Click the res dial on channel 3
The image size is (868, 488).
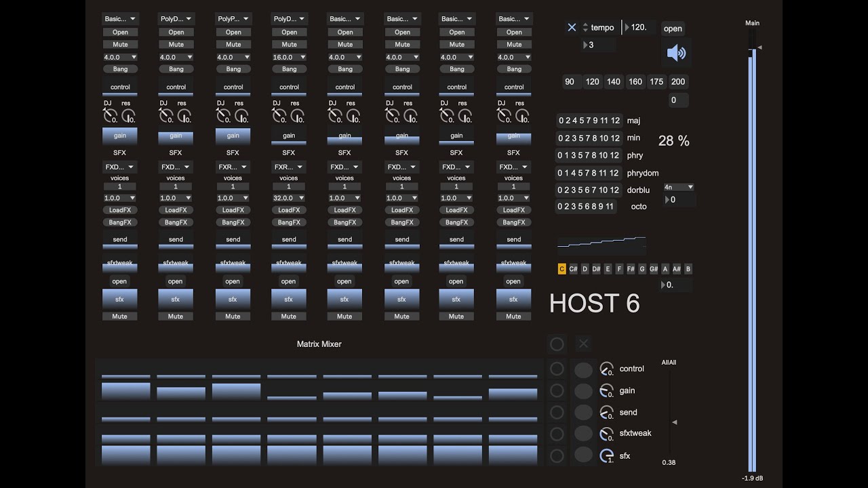241,116
